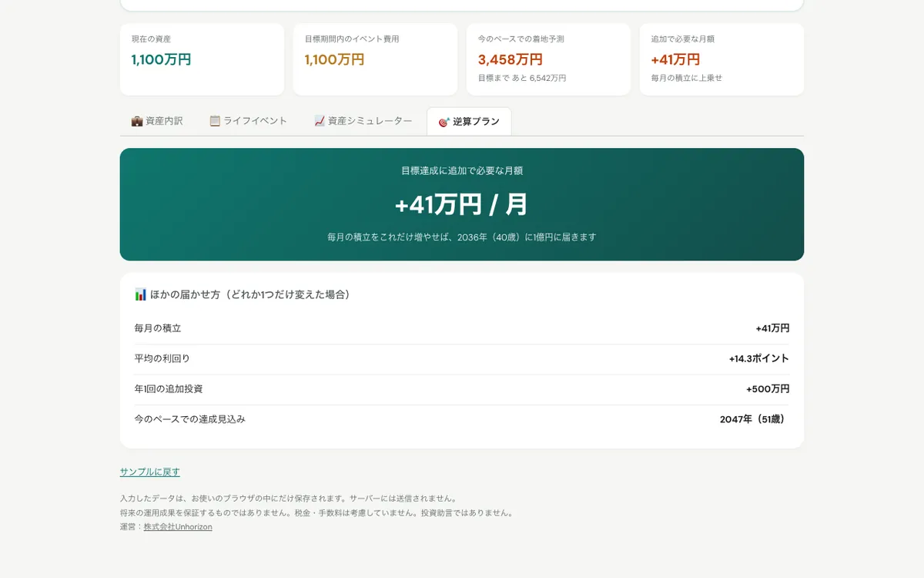The image size is (924, 578).
Task: Click the サンプルに戻す link
Action: pos(150,472)
